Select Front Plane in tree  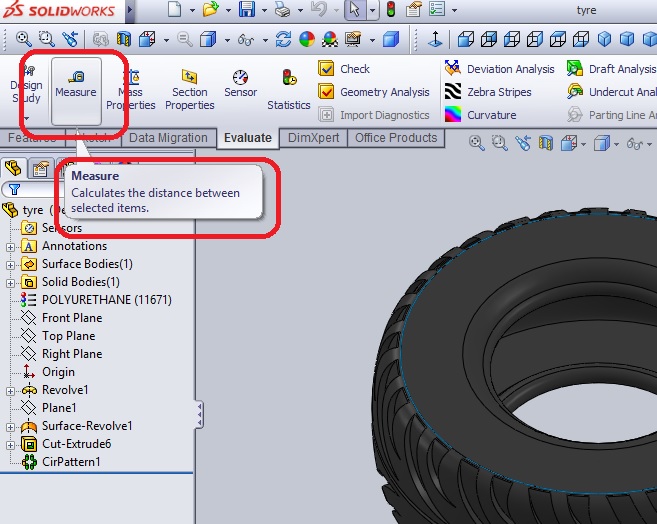[x=62, y=318]
